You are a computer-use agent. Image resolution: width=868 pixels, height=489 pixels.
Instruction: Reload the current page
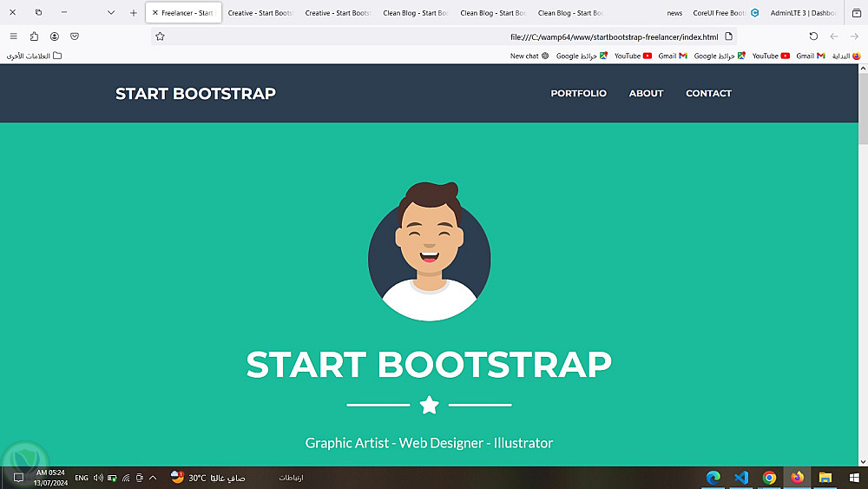pyautogui.click(x=813, y=36)
